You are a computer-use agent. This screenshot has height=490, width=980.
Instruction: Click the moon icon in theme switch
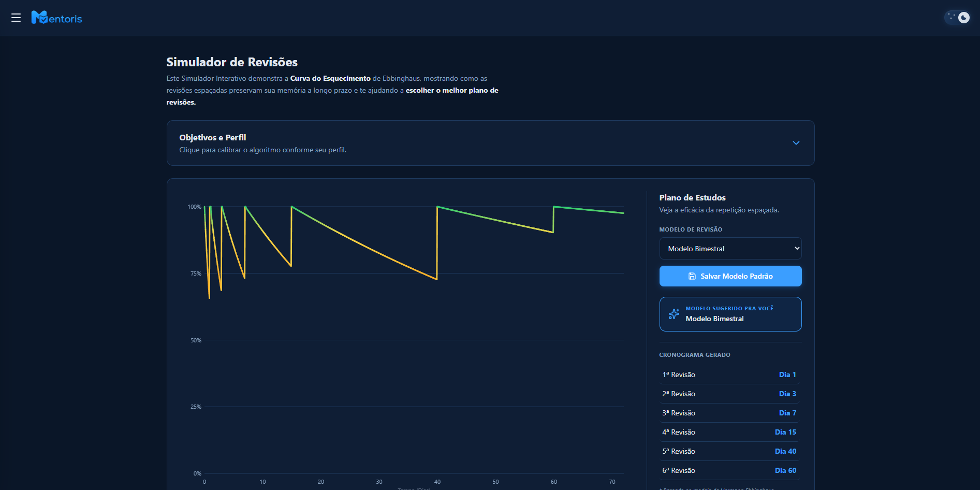click(963, 18)
